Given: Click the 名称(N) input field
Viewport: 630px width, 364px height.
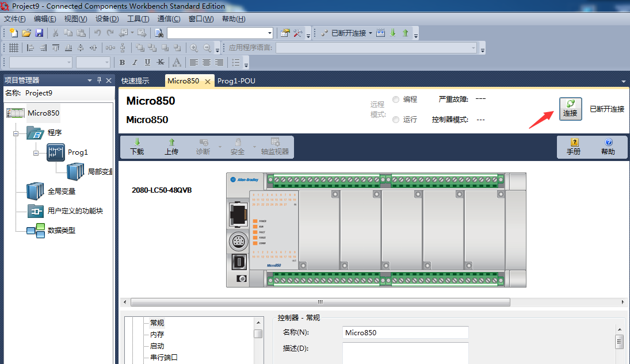Looking at the screenshot, I should [406, 333].
